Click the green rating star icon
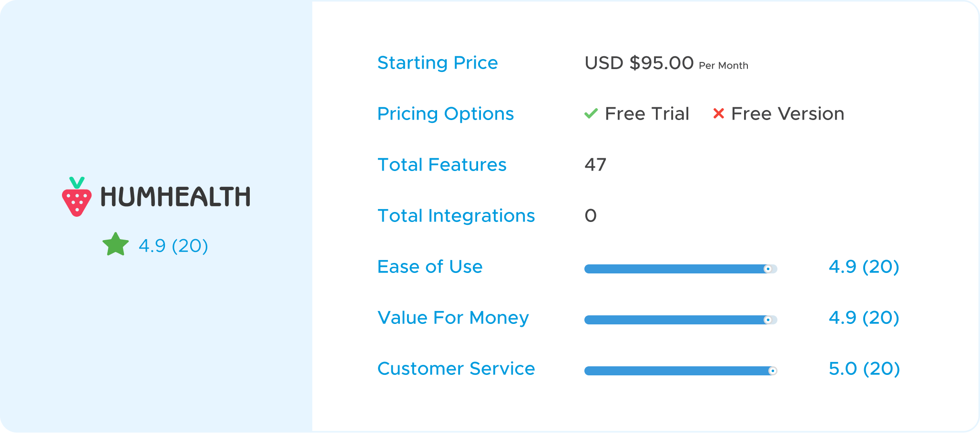 point(116,245)
